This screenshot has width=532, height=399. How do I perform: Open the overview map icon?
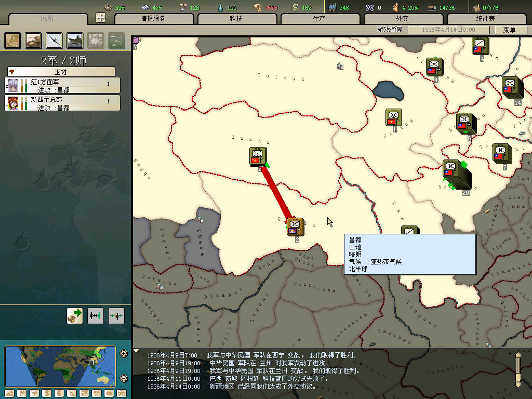click(x=12, y=41)
